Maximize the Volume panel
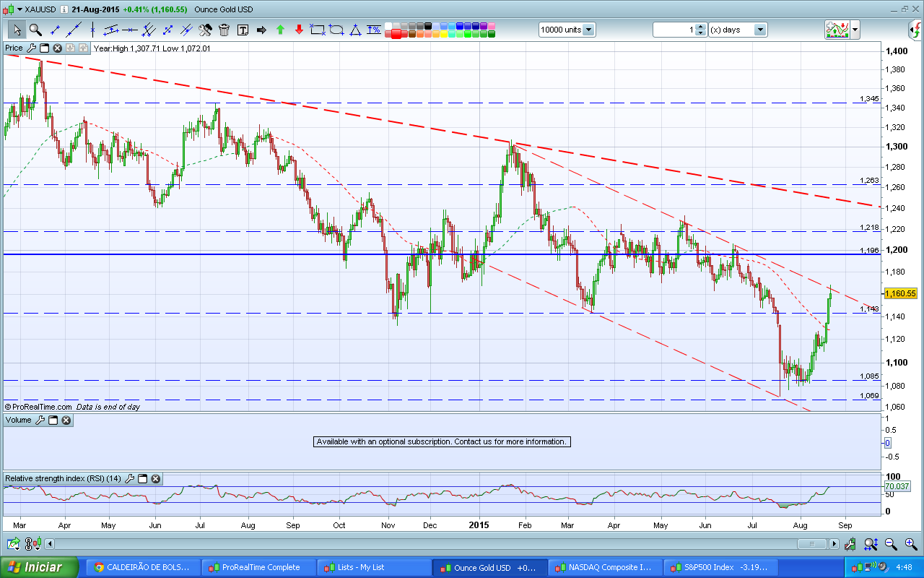The height and width of the screenshot is (578, 924). point(53,420)
